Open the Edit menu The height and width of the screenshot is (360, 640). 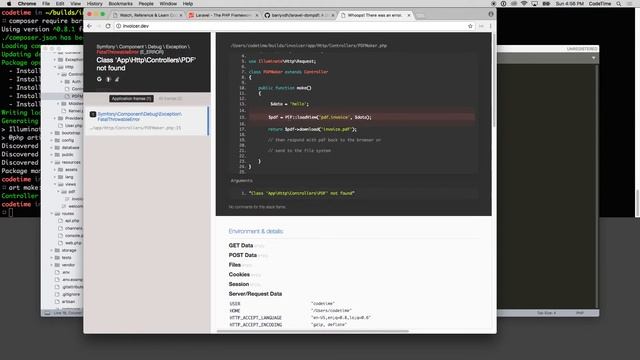[60, 4]
